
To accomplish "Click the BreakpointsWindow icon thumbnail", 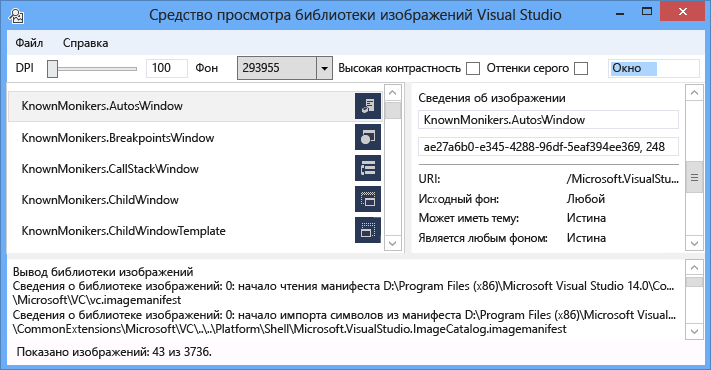I will tap(368, 137).
